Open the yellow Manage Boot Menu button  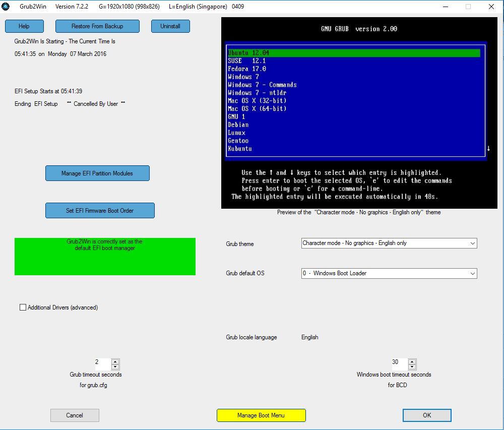click(x=261, y=415)
